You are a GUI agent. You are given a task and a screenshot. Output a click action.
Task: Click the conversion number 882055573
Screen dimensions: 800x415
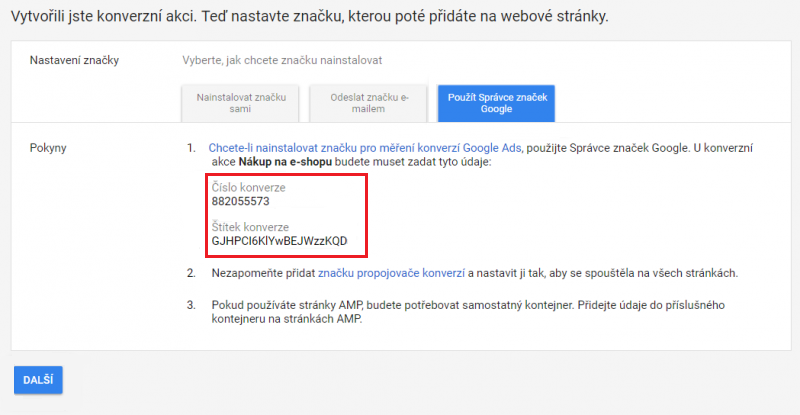point(241,201)
